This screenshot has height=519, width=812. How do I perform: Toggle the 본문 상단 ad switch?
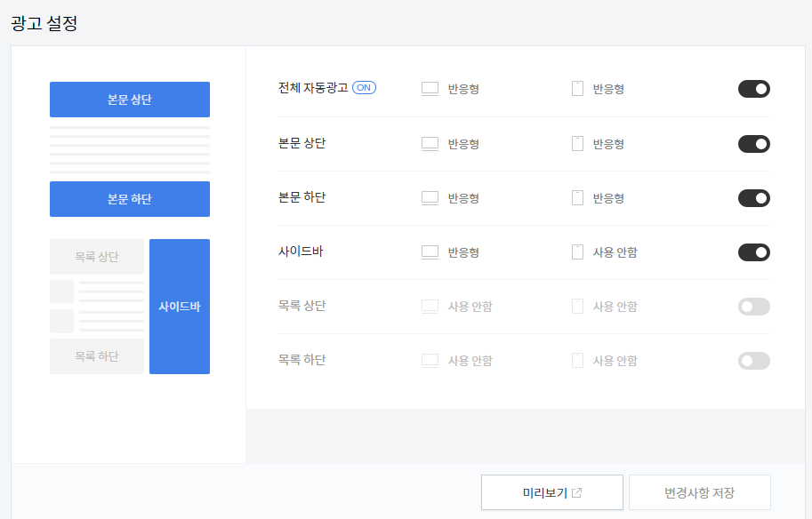click(x=753, y=144)
